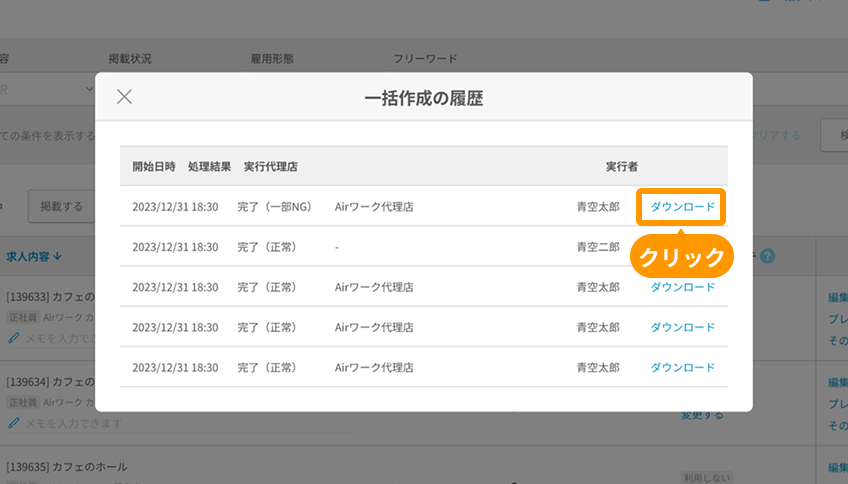Click ダウンロード in the row just below 青空二郎
Image resolution: width=848 pixels, height=484 pixels.
[683, 287]
